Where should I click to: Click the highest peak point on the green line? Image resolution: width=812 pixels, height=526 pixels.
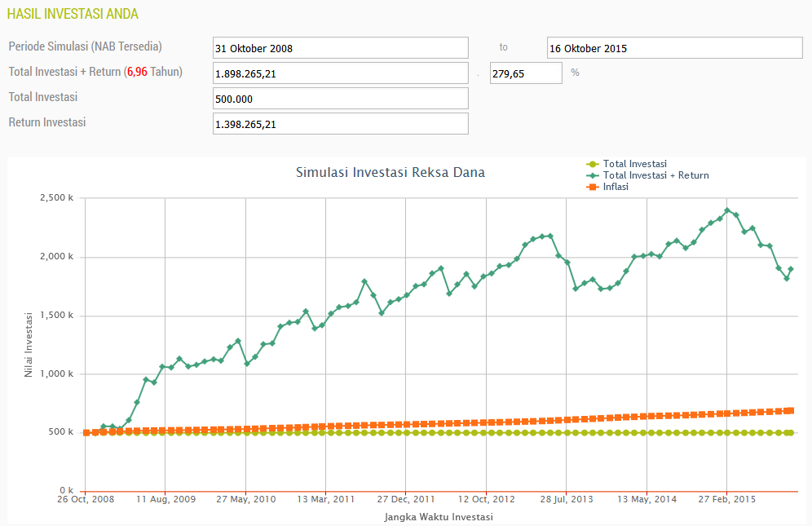pos(727,210)
